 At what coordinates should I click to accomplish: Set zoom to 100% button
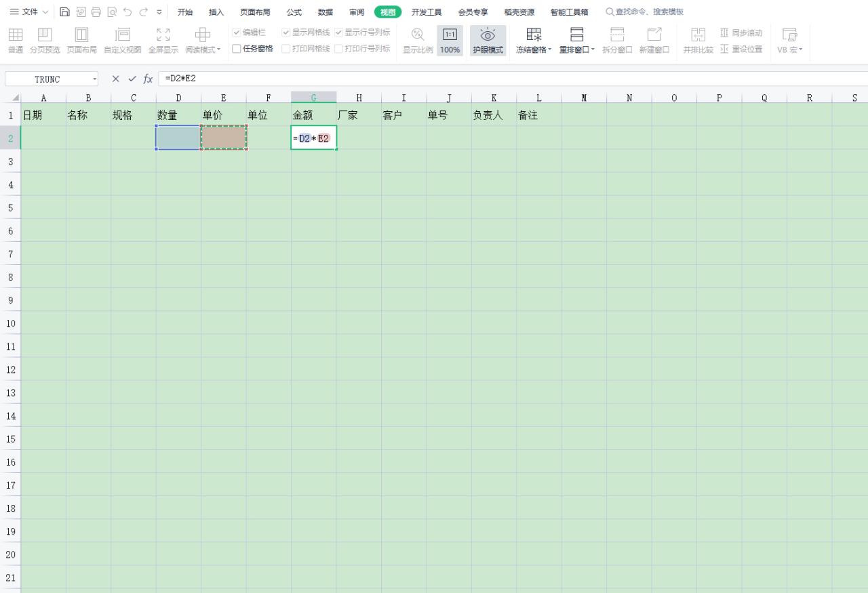(x=450, y=41)
